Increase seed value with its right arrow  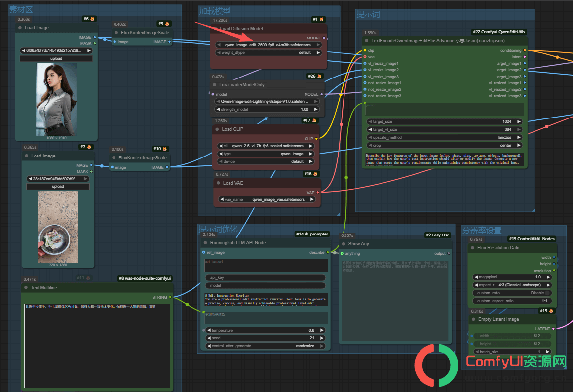click(322, 338)
